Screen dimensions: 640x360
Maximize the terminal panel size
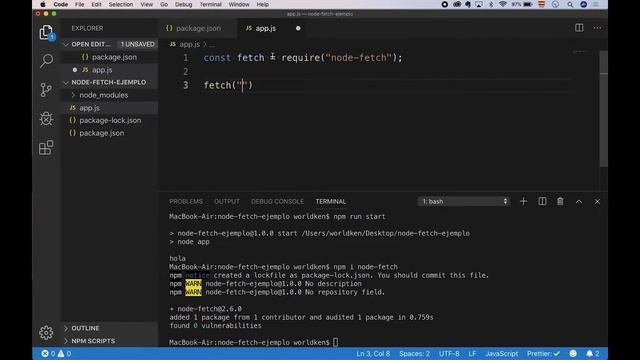(x=579, y=201)
